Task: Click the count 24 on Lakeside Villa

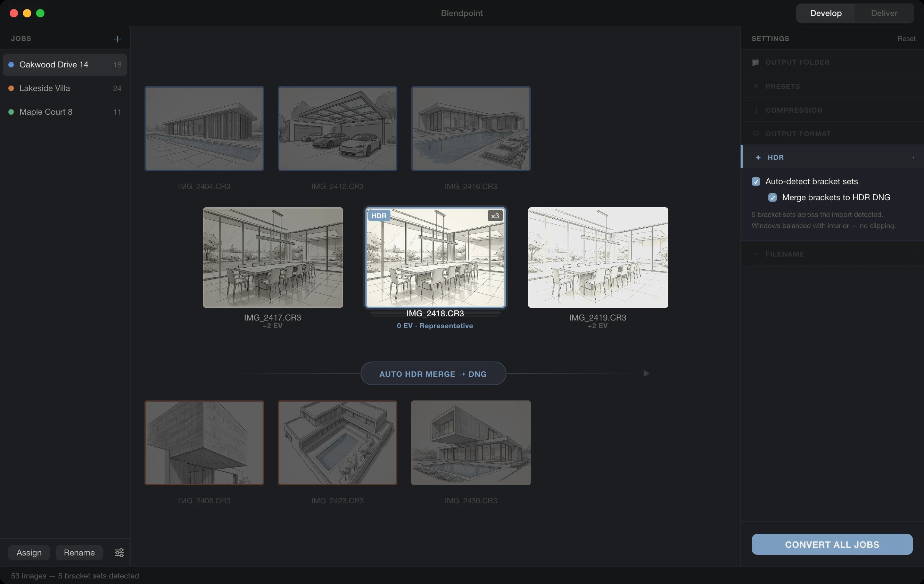Action: 117,89
